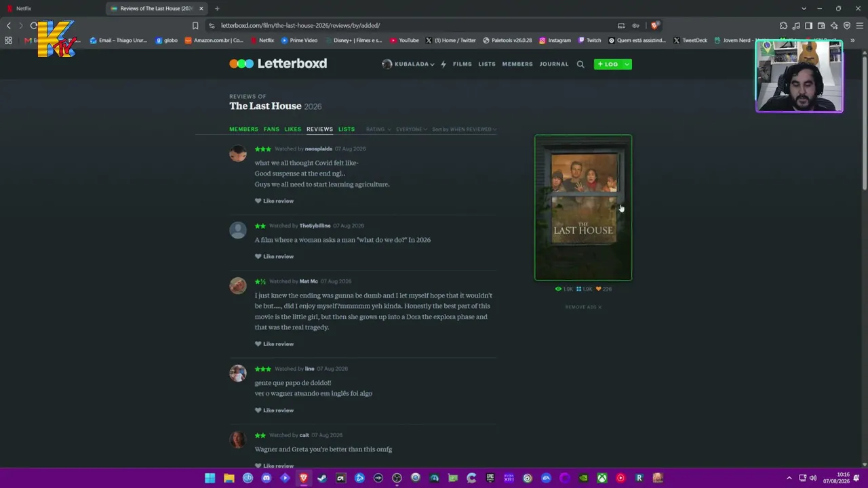Click the lists count grid stat
Screen dimensions: 868x488
point(584,289)
